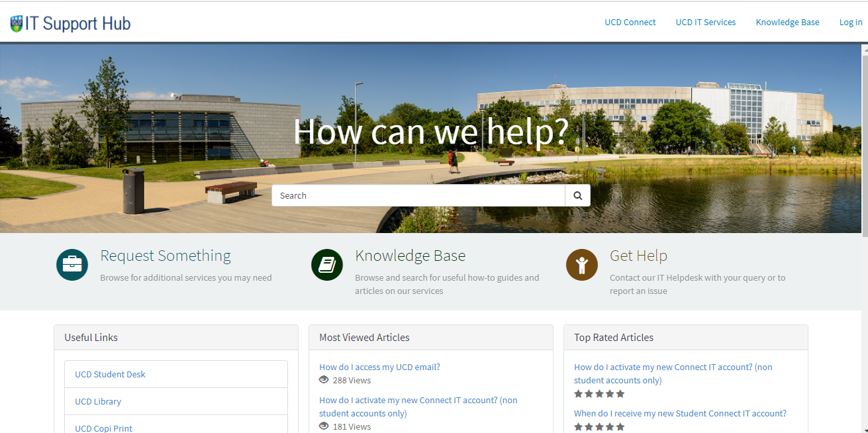Open the Request Something heading
Screen dimensions: 868x433
click(x=166, y=256)
